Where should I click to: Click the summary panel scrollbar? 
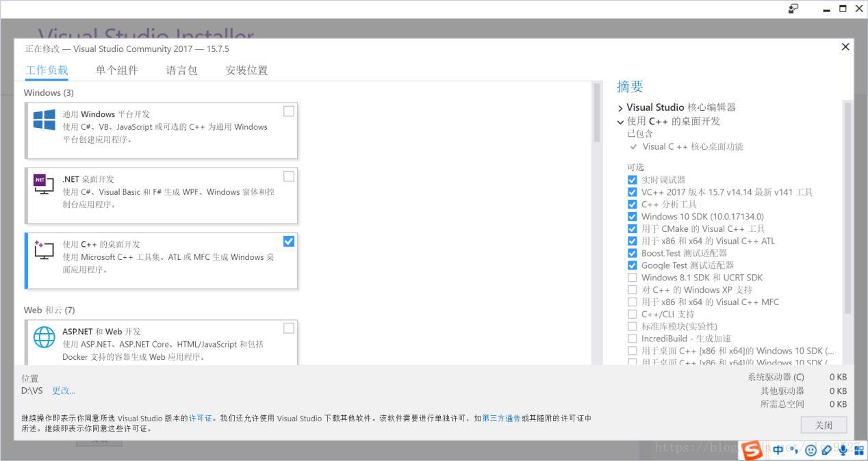point(847,208)
